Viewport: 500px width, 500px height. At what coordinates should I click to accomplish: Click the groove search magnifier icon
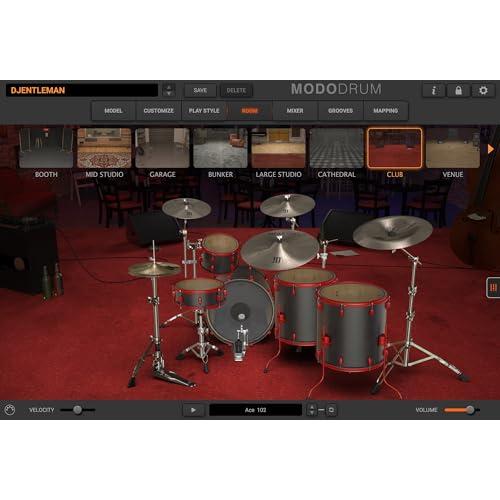tap(331, 410)
